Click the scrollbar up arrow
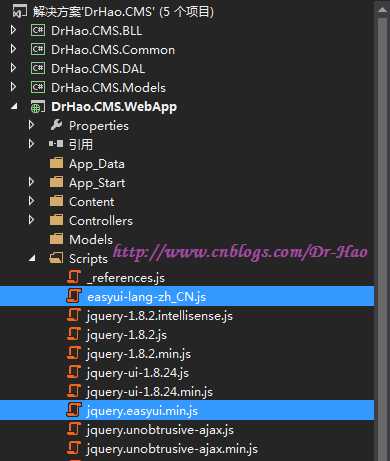 pos(382,10)
